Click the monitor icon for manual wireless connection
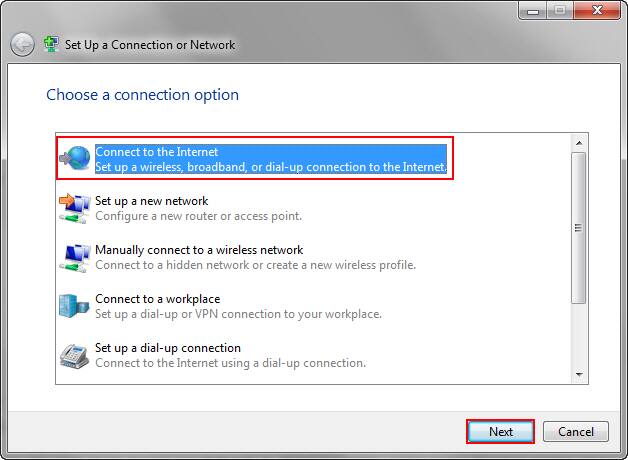 (75, 257)
